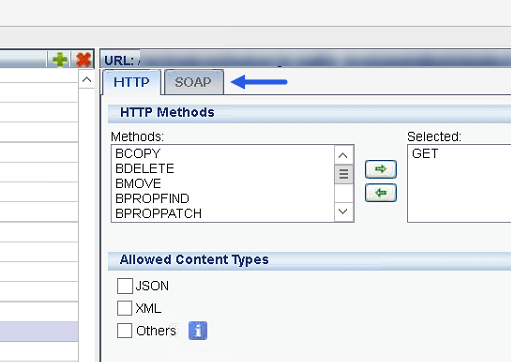Enable the JSON content type checkbox

pos(125,286)
